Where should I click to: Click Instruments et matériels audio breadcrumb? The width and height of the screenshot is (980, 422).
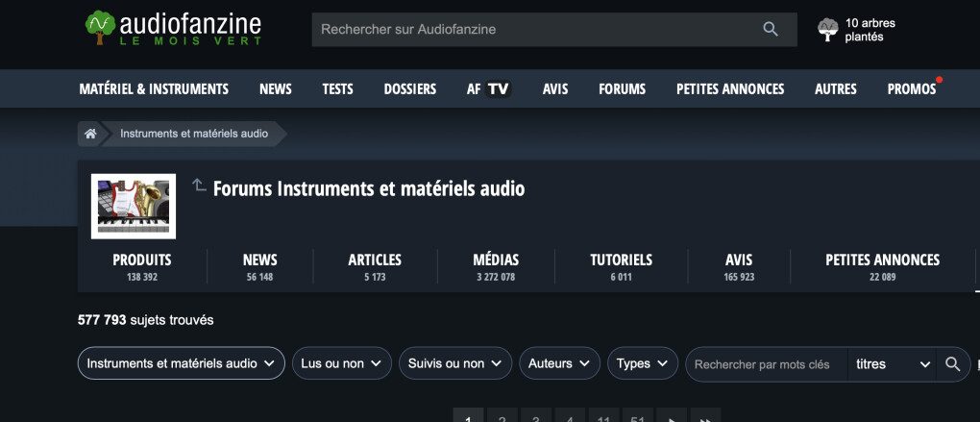[194, 134]
